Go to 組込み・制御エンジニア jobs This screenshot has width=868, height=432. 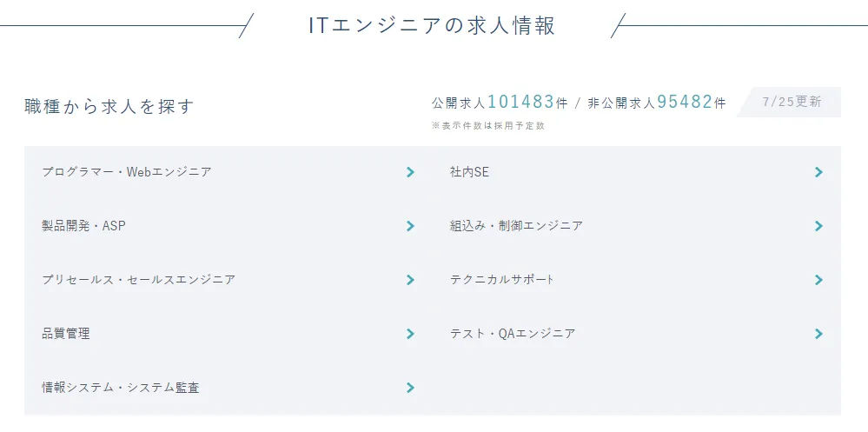point(516,226)
